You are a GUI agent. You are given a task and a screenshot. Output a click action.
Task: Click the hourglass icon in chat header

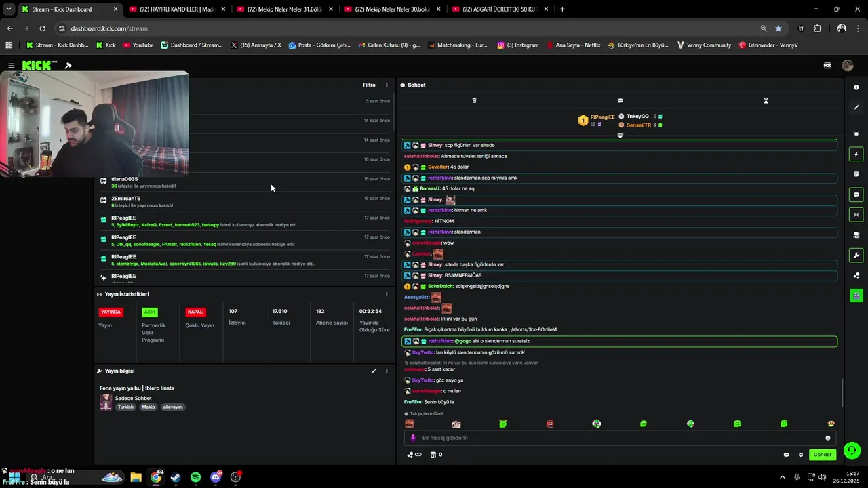coord(766,100)
